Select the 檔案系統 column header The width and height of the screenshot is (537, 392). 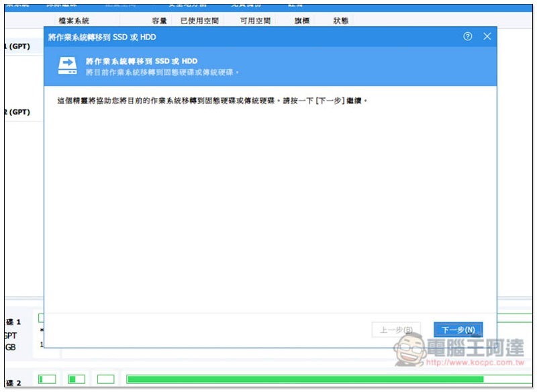pyautogui.click(x=74, y=21)
